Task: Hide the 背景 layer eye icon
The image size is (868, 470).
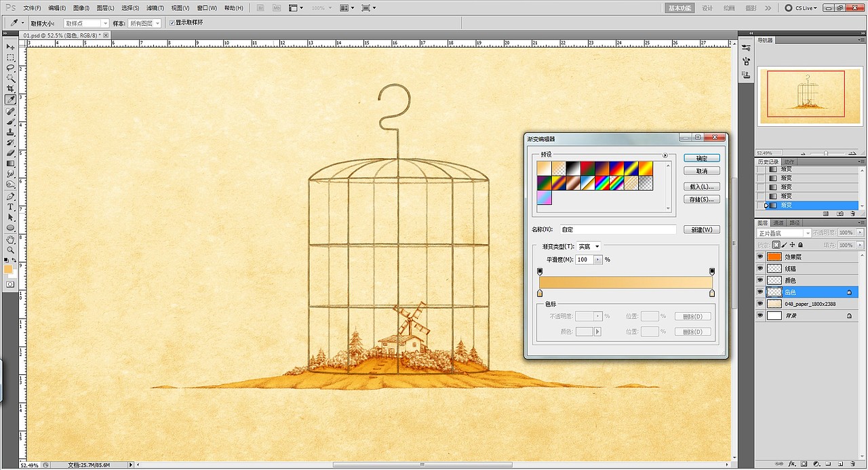Action: (760, 315)
